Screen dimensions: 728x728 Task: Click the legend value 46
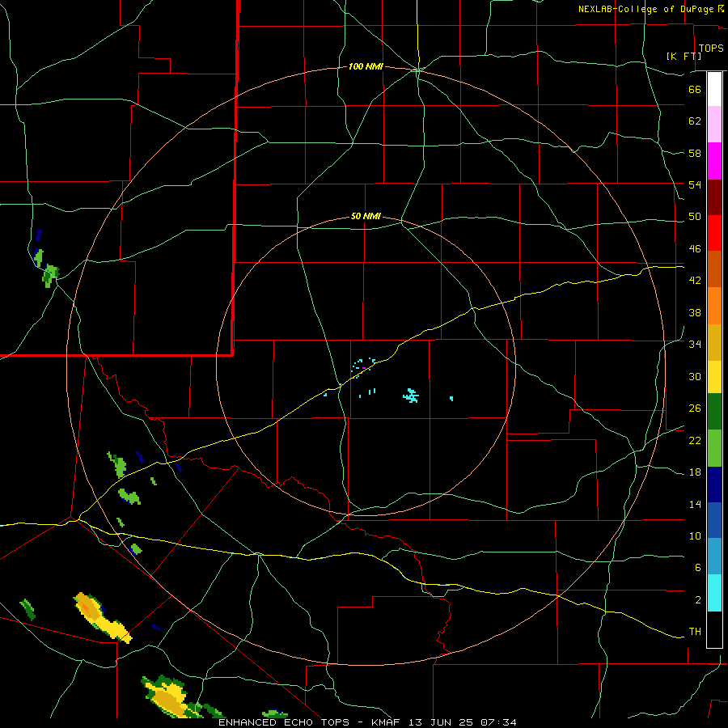point(695,248)
